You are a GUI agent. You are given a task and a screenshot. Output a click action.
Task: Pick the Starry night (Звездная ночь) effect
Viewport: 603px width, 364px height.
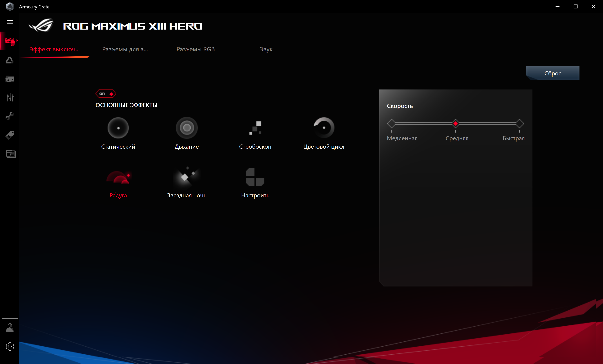[186, 177]
